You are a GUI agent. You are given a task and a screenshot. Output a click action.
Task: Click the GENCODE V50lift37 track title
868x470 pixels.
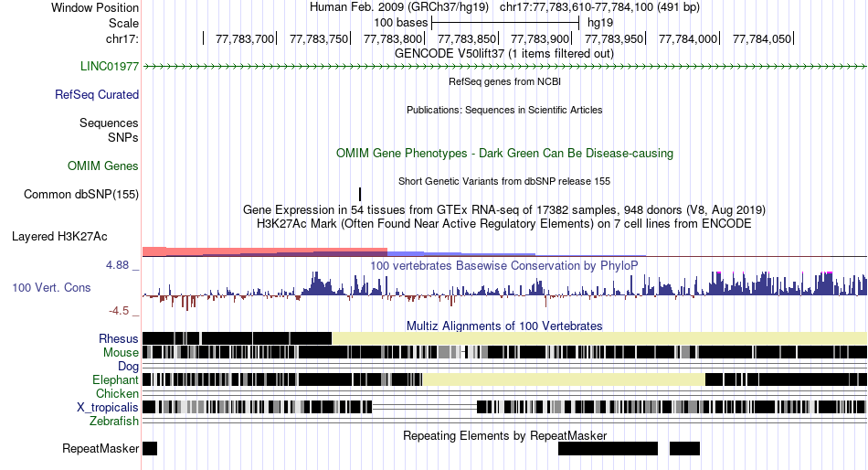[504, 54]
